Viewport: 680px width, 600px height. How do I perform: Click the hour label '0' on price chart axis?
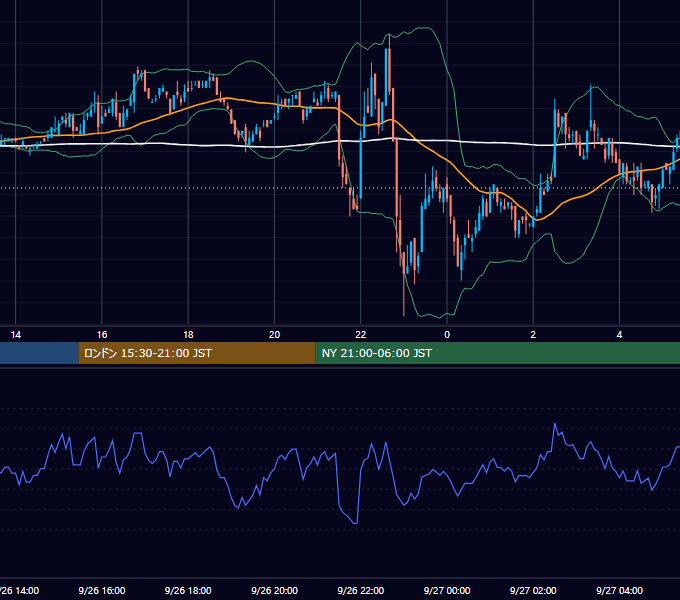(x=447, y=335)
